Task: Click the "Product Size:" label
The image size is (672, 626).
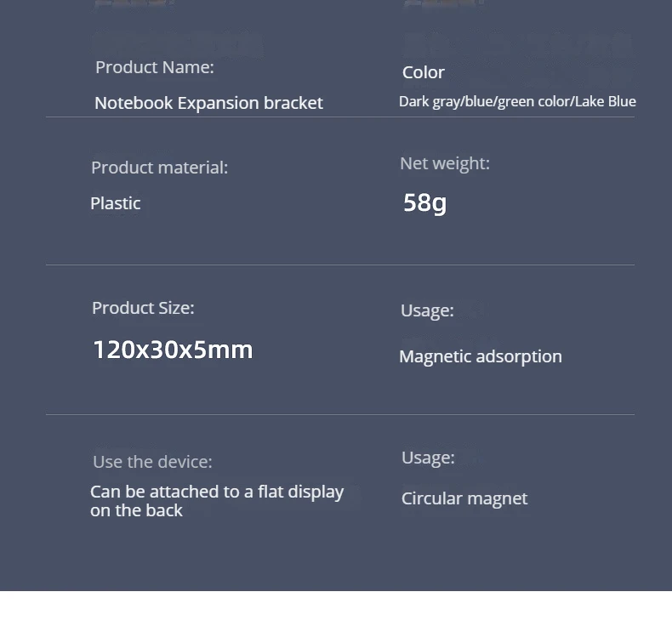Action: pos(143,308)
